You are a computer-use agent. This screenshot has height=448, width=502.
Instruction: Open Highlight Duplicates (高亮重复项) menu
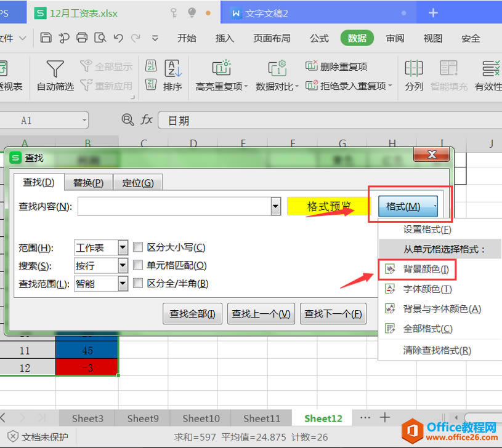click(222, 75)
